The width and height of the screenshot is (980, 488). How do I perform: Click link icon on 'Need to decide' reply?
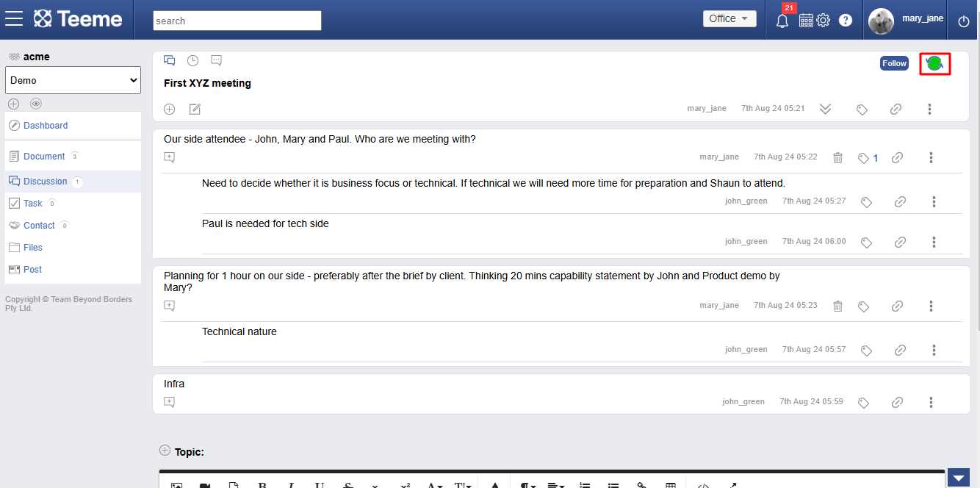(x=901, y=201)
